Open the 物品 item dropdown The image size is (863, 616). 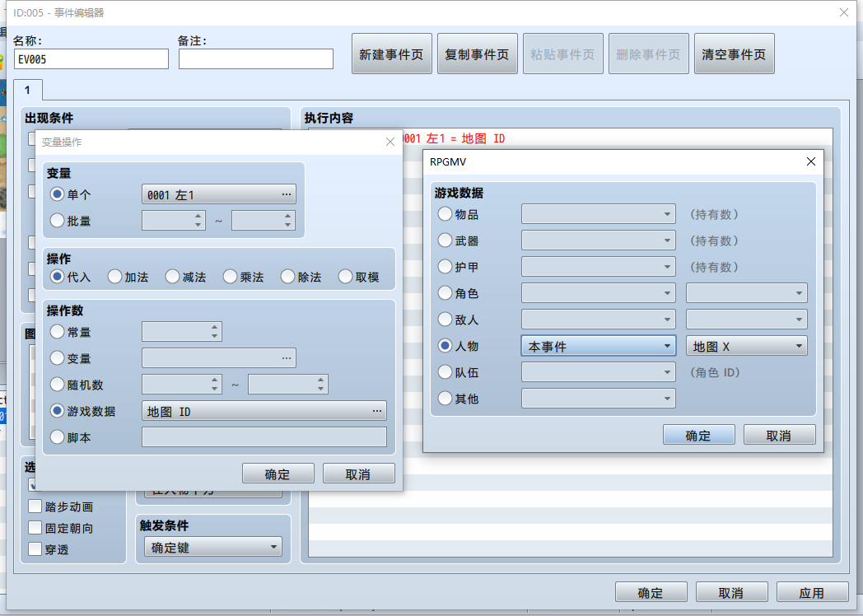click(599, 214)
